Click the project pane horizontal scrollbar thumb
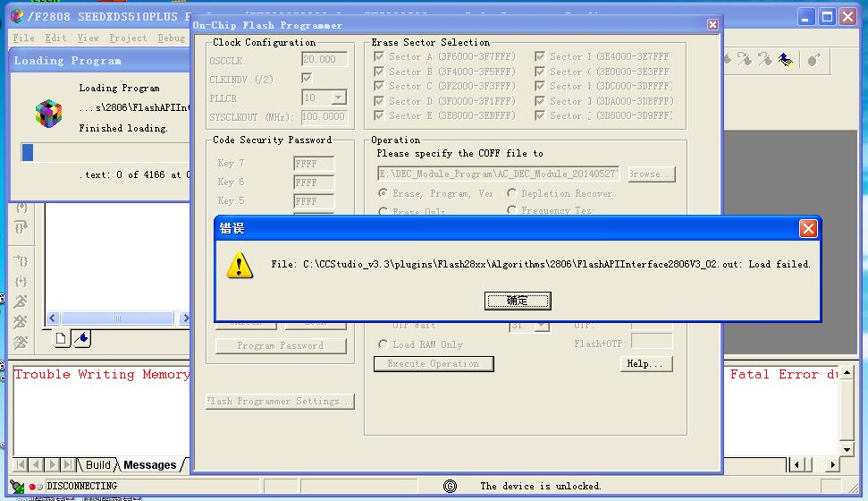Viewport: 868px width, 501px height. (117, 318)
